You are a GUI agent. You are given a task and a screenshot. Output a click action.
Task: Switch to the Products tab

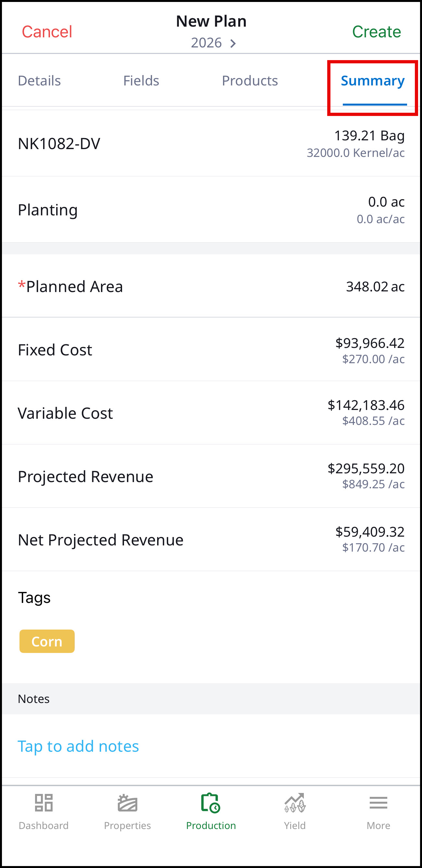[x=250, y=81]
